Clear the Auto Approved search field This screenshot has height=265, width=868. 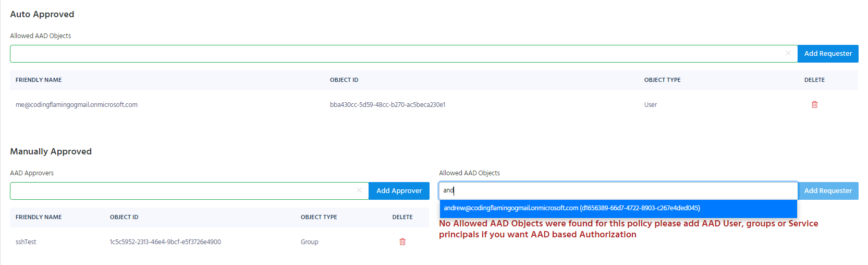point(788,53)
